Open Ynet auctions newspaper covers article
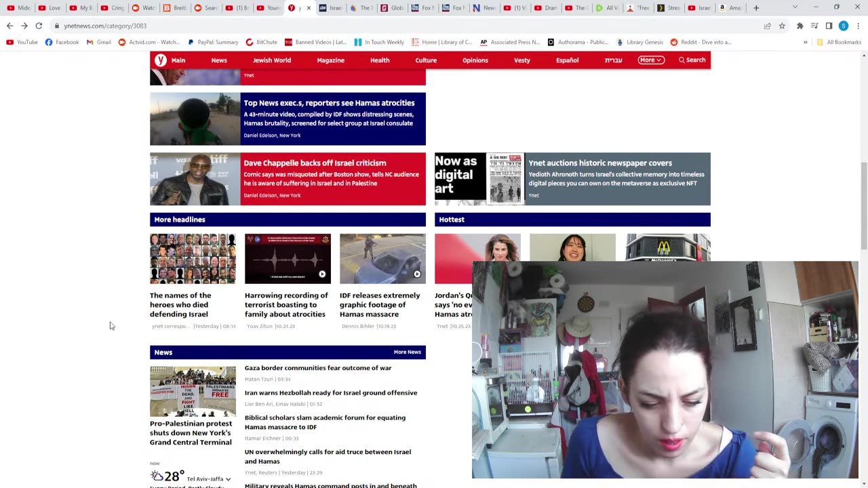Image resolution: width=868 pixels, height=488 pixels. (600, 163)
